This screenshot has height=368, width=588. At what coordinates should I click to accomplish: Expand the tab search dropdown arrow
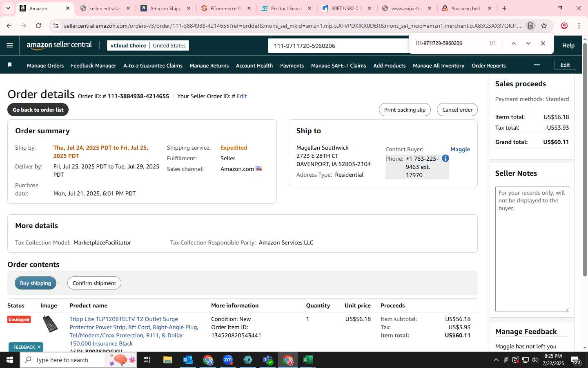8,8
